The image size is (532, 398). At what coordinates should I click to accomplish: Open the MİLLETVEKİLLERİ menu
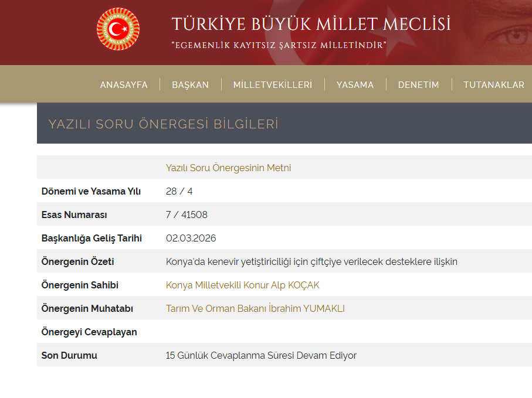click(273, 84)
